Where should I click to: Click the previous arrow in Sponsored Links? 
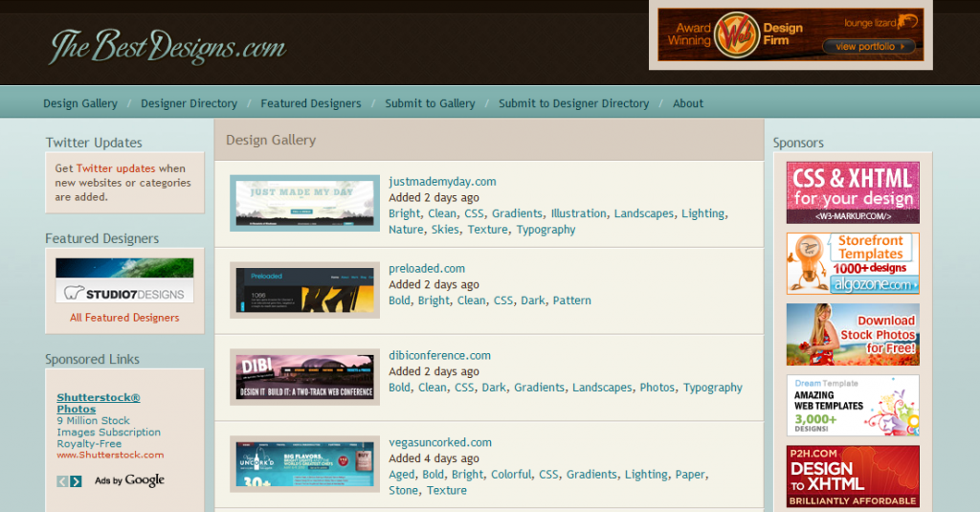coord(62,481)
